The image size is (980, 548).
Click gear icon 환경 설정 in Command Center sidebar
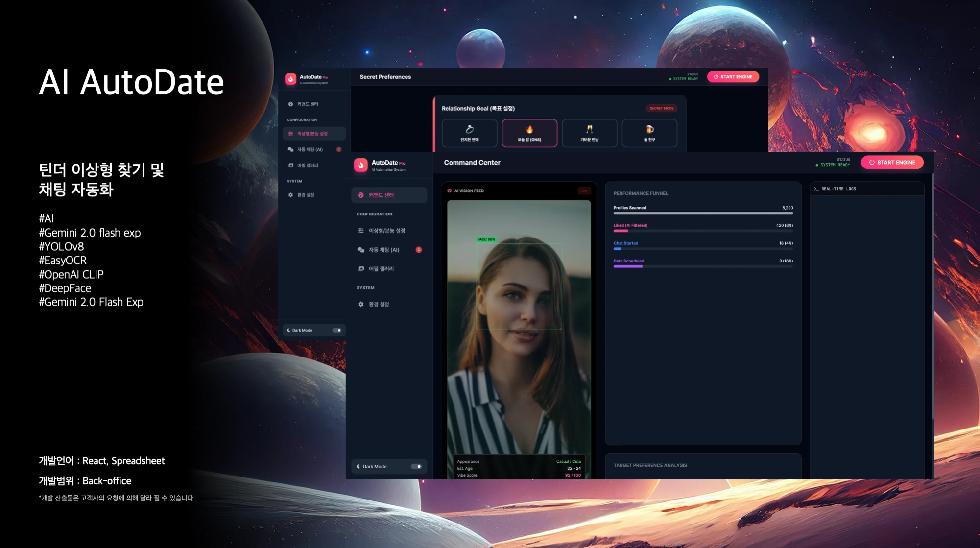[x=361, y=304]
